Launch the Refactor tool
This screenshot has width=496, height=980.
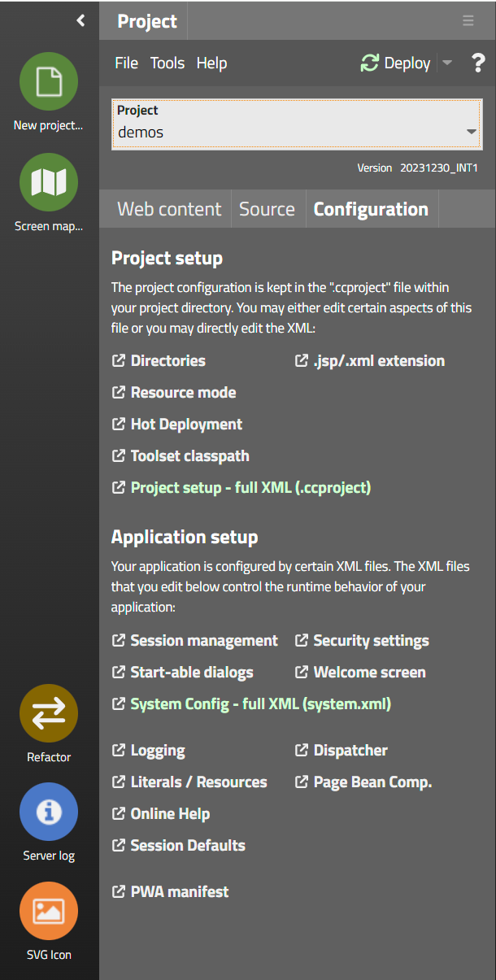click(x=49, y=713)
